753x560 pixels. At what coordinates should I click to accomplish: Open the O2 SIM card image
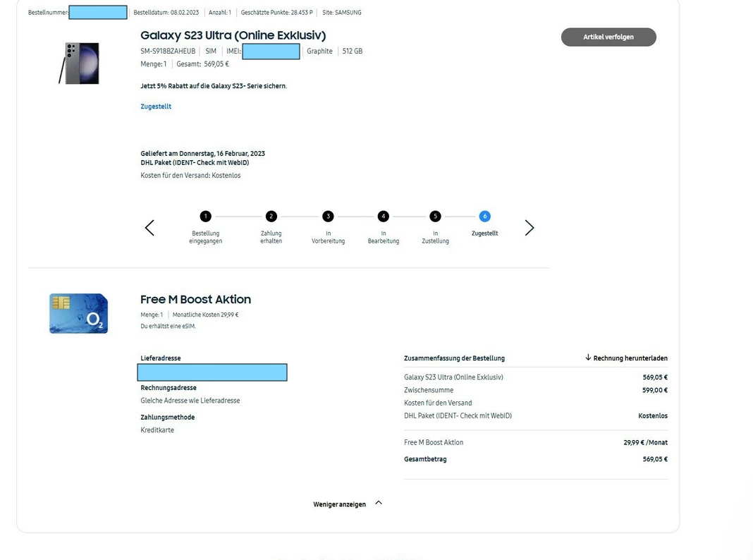point(79,313)
